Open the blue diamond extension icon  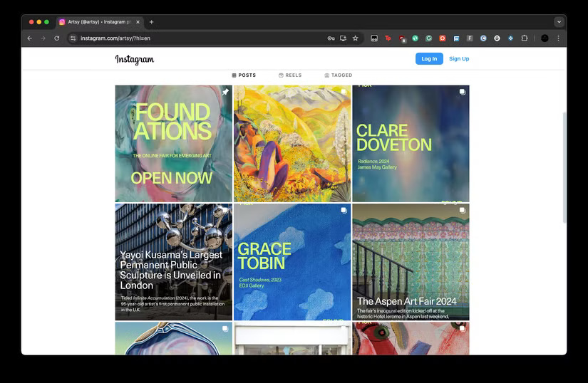point(511,38)
